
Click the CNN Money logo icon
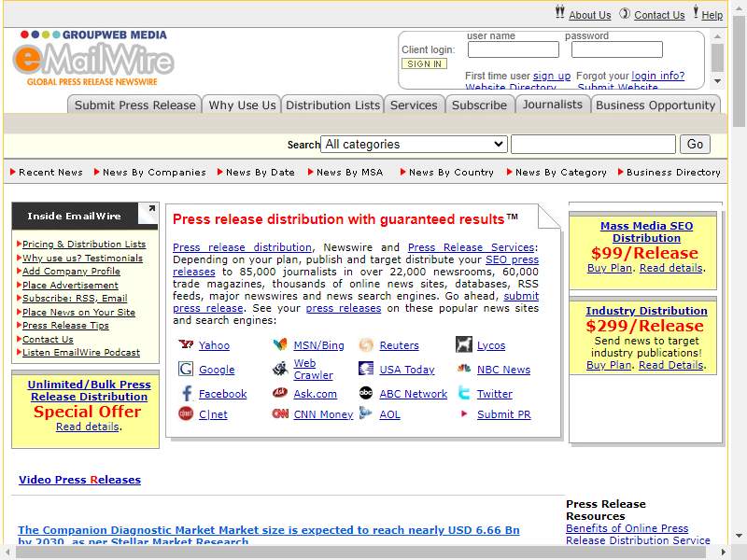(x=280, y=413)
